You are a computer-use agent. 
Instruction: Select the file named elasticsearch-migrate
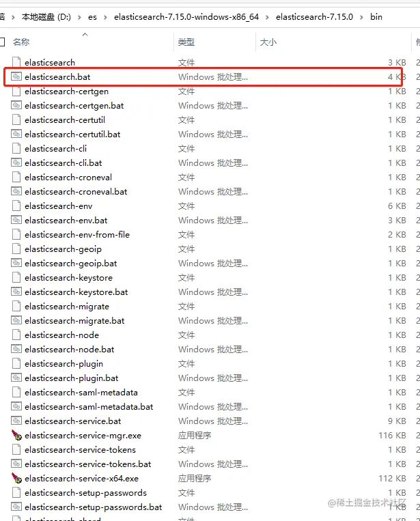pyautogui.click(x=67, y=307)
